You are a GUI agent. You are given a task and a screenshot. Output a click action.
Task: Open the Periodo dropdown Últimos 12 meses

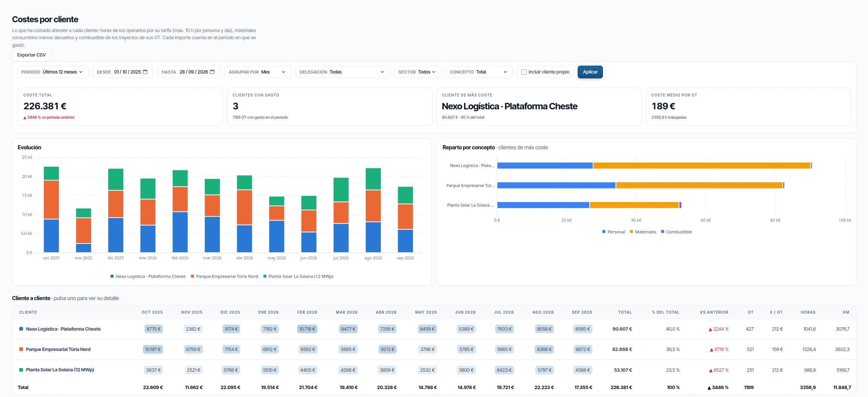coord(53,72)
